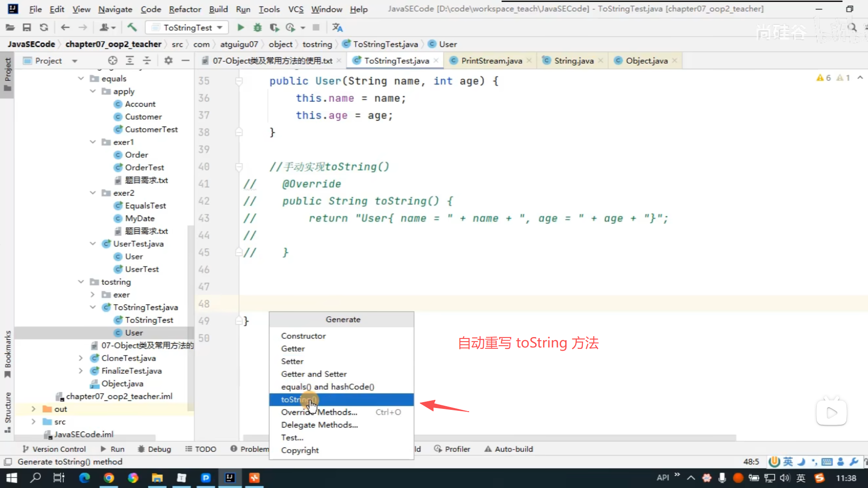Collapse the tostring folder in tree
This screenshot has width=868, height=488.
point(81,282)
